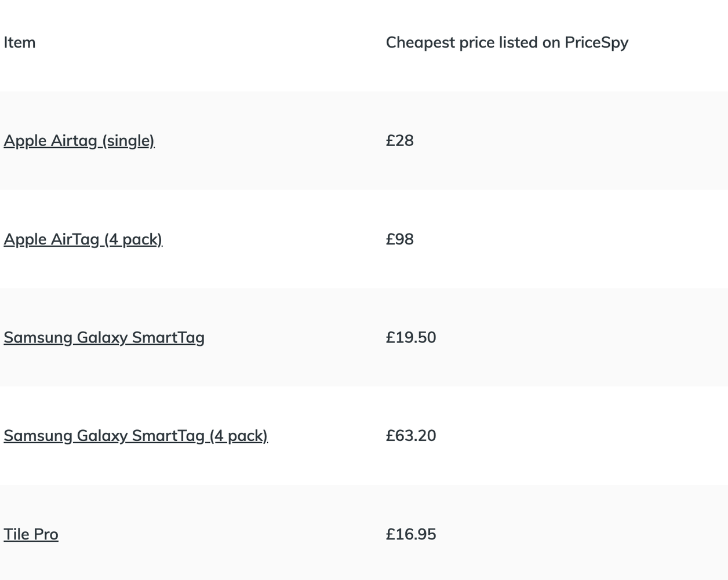Click the £19.50 price value
The height and width of the screenshot is (580, 728).
point(411,337)
